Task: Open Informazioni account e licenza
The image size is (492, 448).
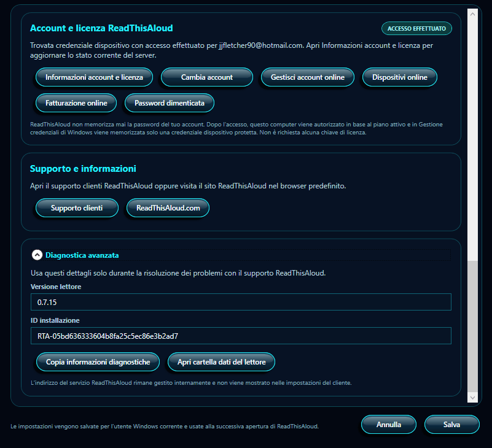Action: click(94, 77)
